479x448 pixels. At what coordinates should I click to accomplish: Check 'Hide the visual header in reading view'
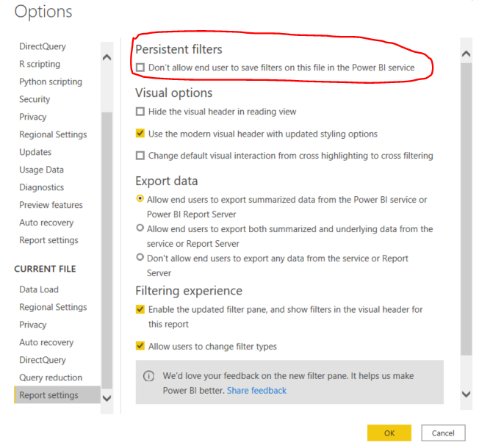[x=140, y=112]
